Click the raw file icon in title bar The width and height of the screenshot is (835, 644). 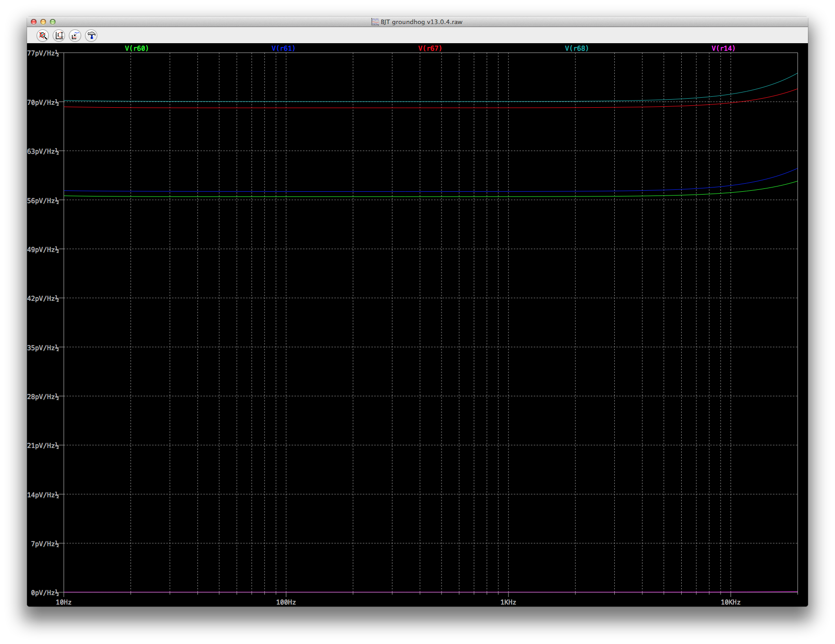pyautogui.click(x=375, y=22)
